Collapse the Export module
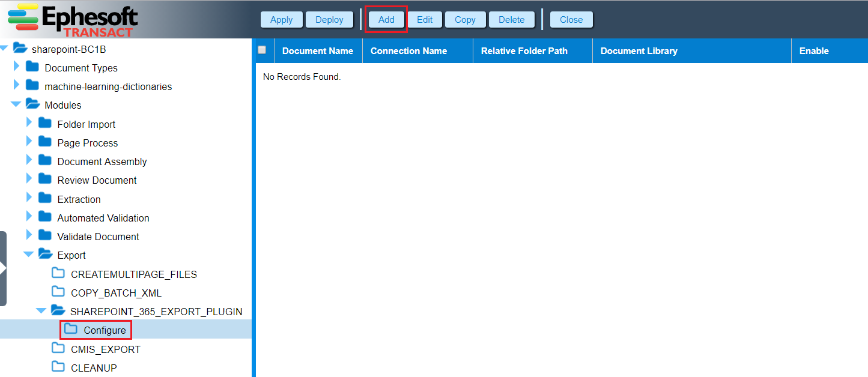 [x=29, y=255]
